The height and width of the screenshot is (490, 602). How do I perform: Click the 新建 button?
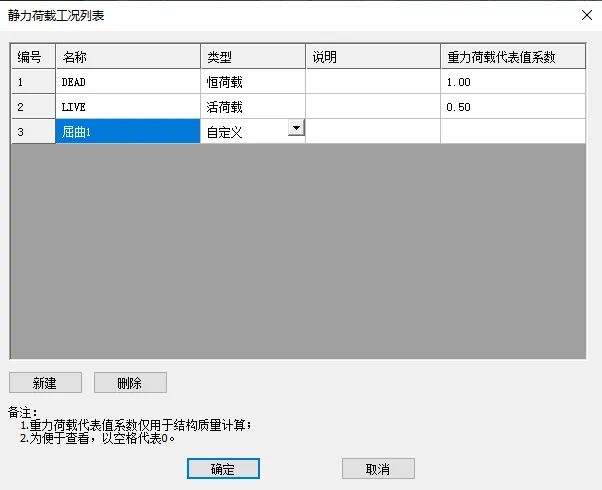click(44, 383)
